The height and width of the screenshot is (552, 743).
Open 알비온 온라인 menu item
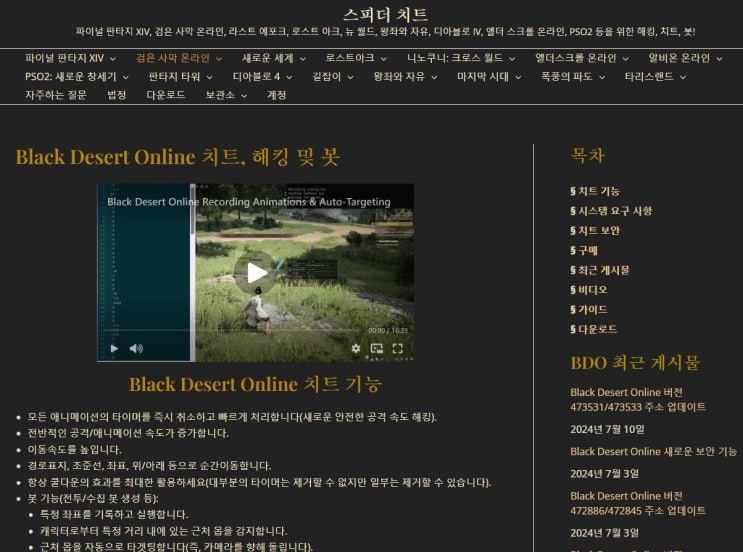pos(679,58)
